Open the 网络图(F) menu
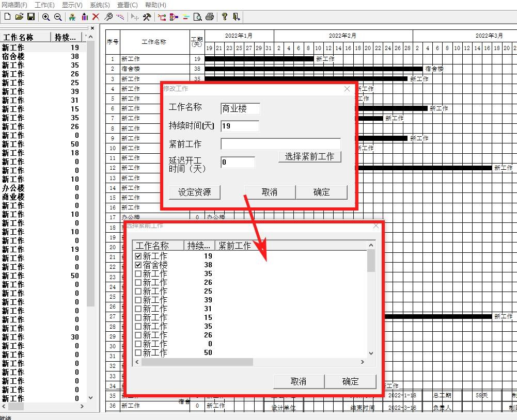Image resolution: width=517 pixels, height=420 pixels. click(14, 5)
